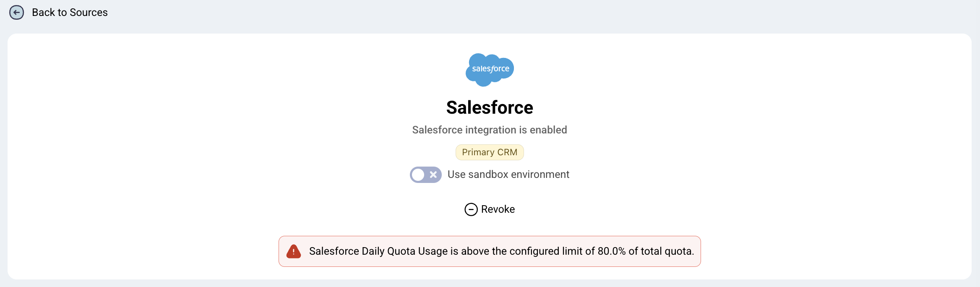Viewport: 980px width, 287px height.
Task: Click the Daily Quota Usage alert message
Action: [501, 251]
